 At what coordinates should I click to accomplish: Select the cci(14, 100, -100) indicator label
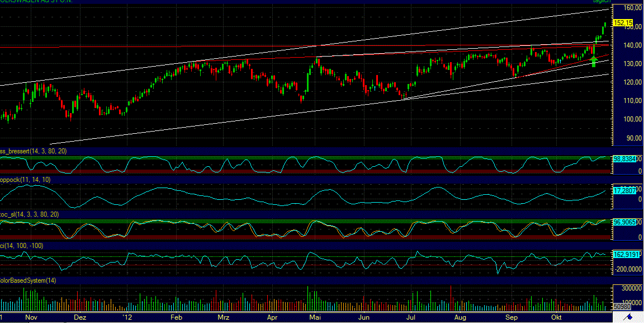[x=22, y=245]
